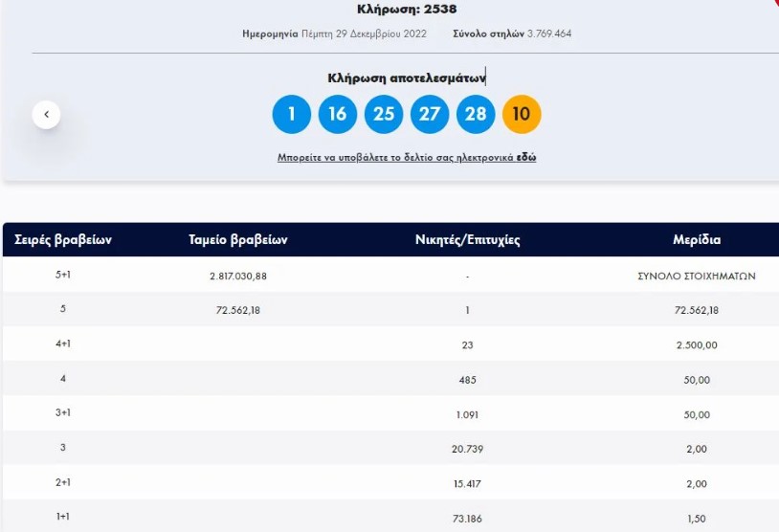Select the 4+1 prize tier row label
The image size is (779, 532).
(x=63, y=344)
